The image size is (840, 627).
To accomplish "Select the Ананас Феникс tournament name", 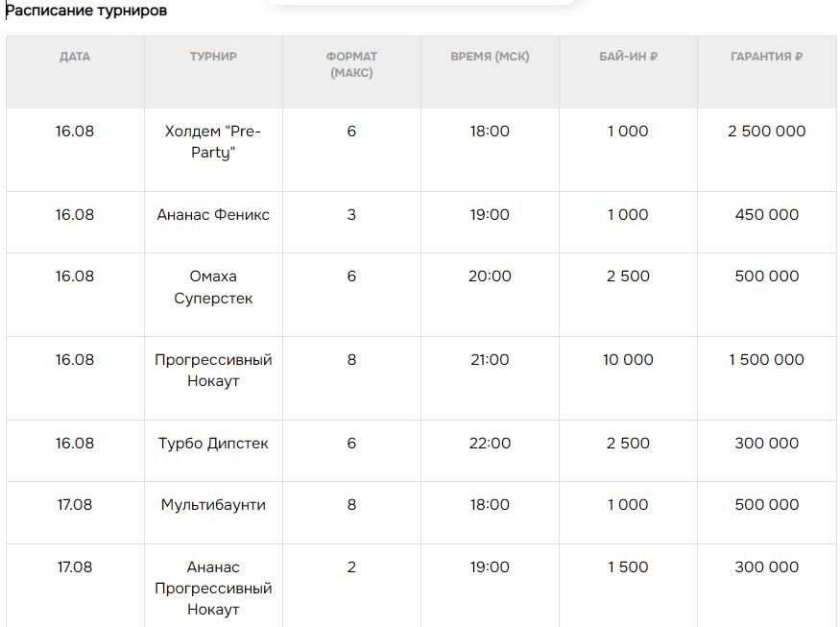I will [213, 215].
